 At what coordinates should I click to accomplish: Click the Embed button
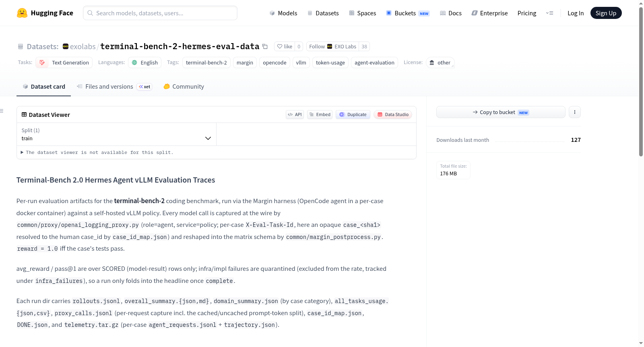(x=320, y=114)
